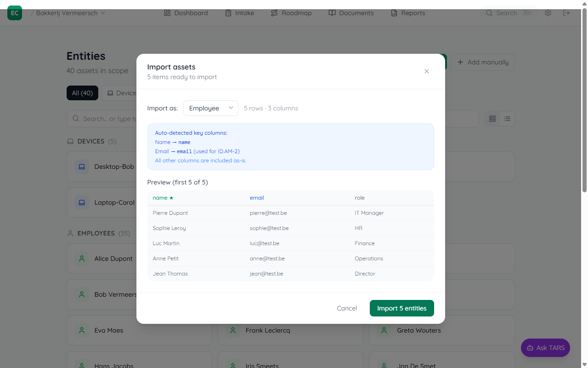Open the Intake section
Viewport: 588px width, 368px height.
tap(239, 13)
